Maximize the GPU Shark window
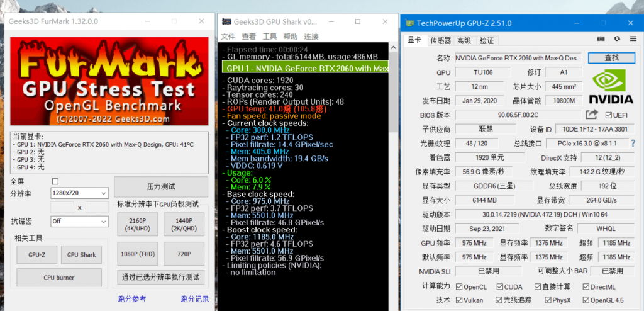644x311 pixels. (x=357, y=21)
